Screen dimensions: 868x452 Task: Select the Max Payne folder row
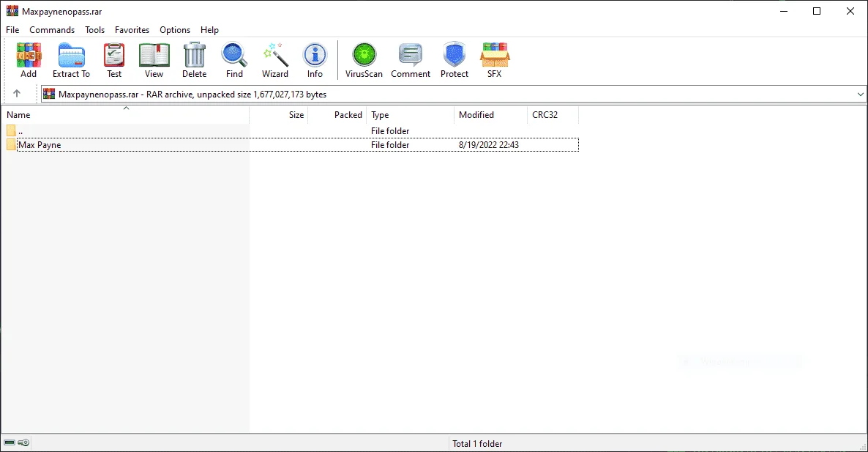click(292, 144)
